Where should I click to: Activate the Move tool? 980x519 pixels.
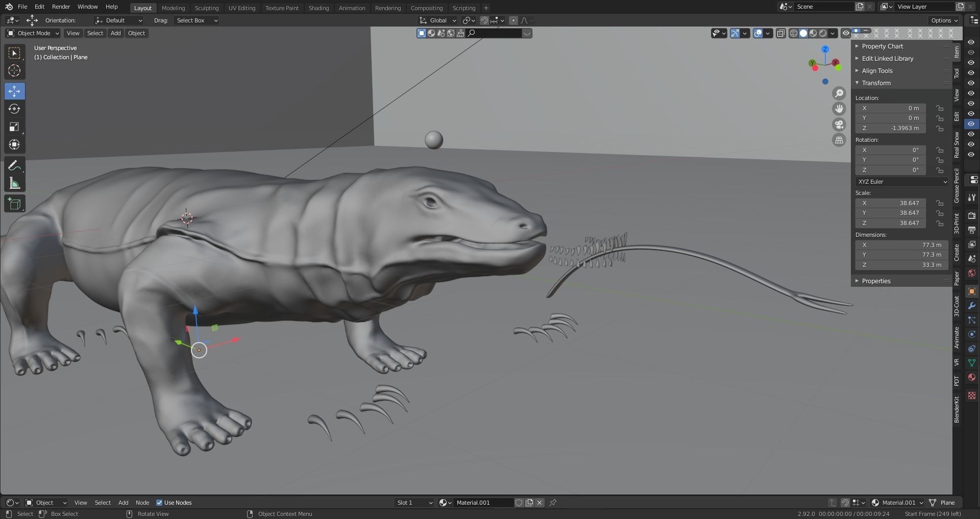pyautogui.click(x=14, y=91)
